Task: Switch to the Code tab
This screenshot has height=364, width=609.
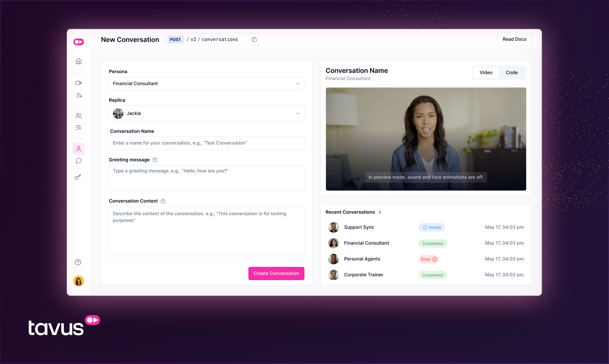Action: 511,72
